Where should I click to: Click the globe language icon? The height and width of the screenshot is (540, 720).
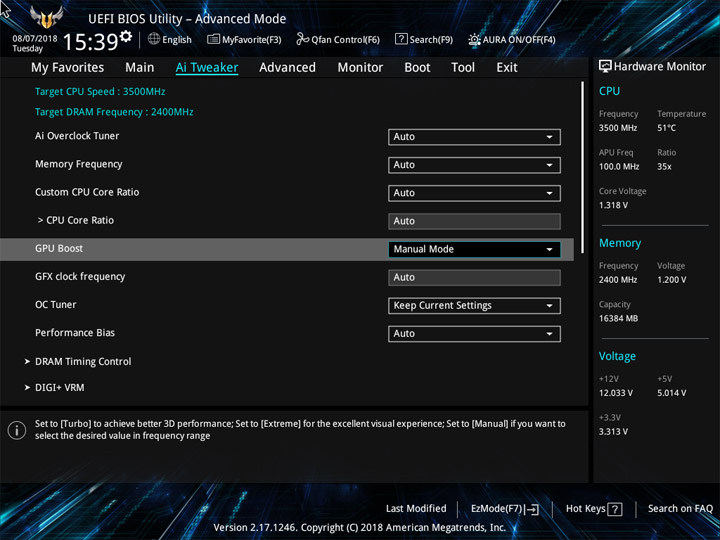click(x=154, y=39)
